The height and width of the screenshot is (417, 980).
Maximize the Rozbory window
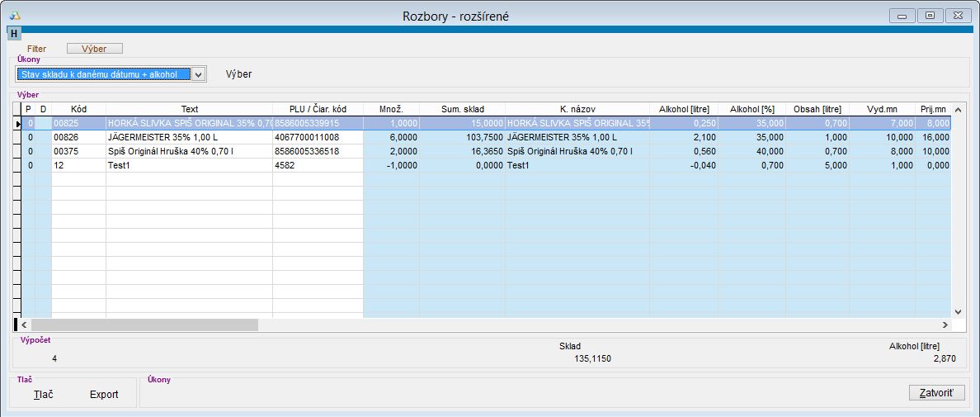pyautogui.click(x=930, y=16)
